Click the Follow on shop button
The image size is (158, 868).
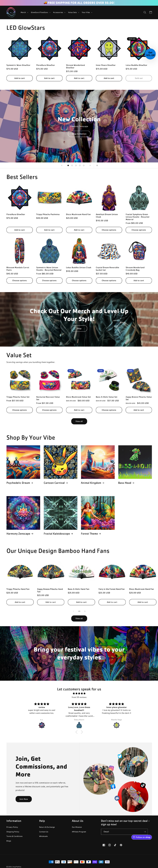141,837
